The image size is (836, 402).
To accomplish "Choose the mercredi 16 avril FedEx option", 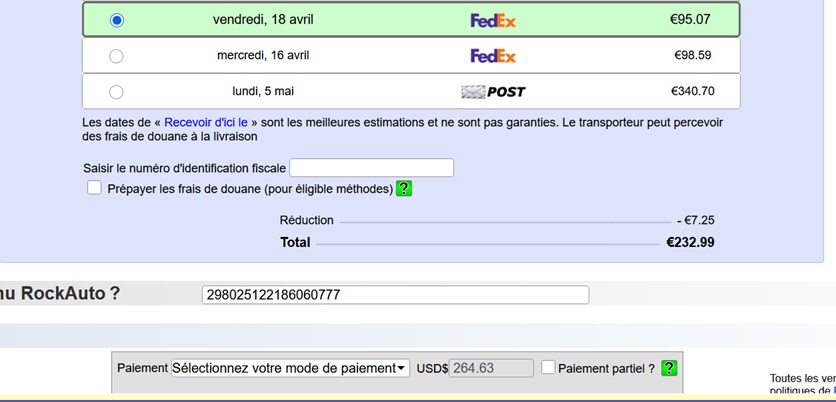I will click(x=117, y=56).
